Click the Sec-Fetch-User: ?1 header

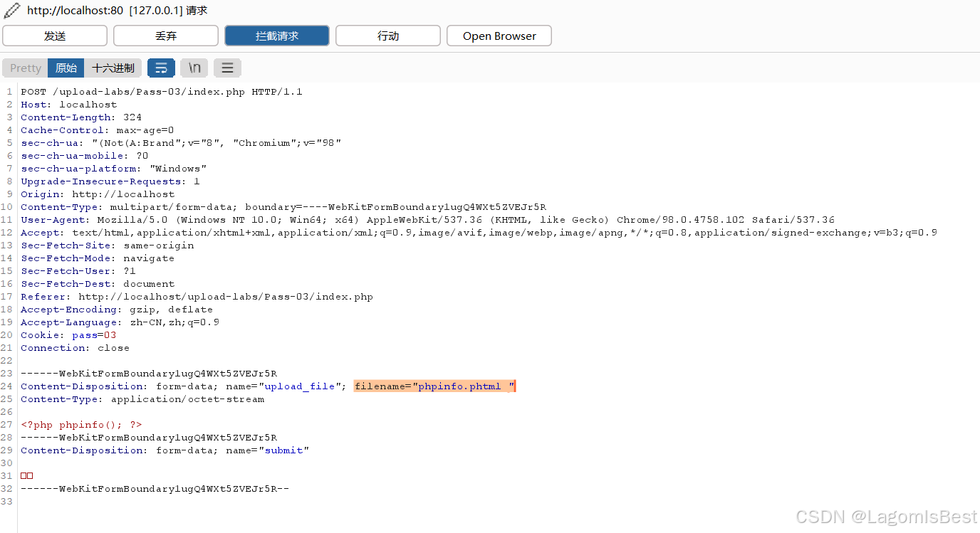pyautogui.click(x=78, y=271)
